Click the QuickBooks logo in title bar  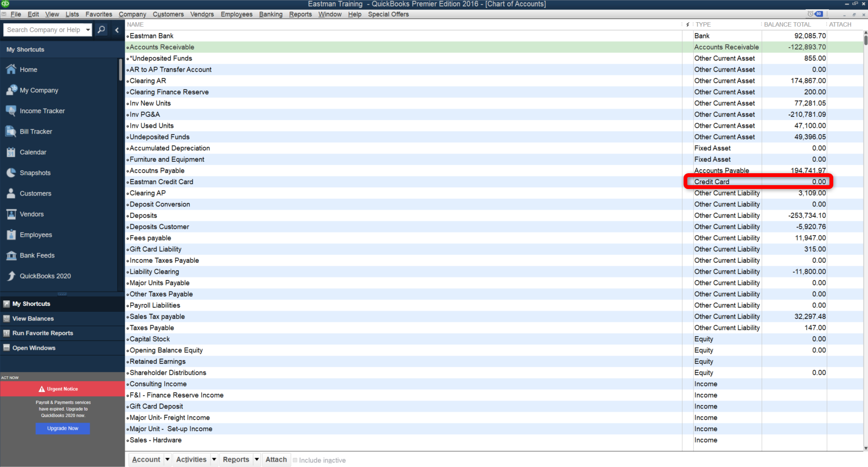point(5,4)
